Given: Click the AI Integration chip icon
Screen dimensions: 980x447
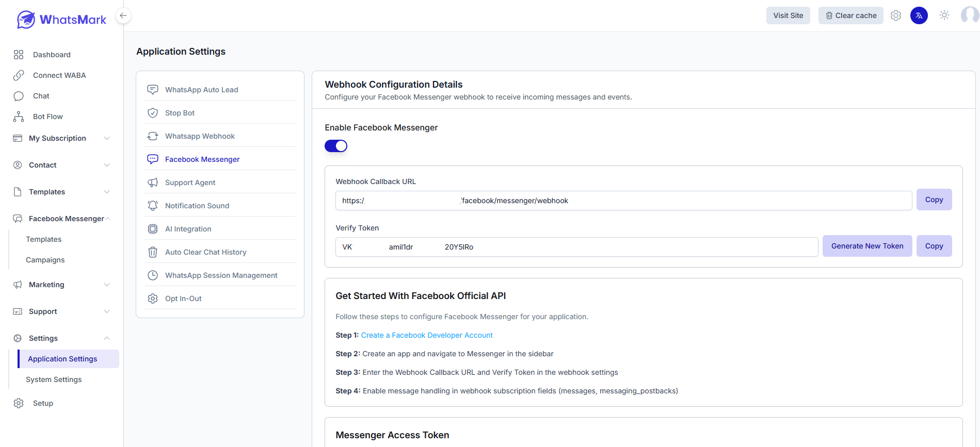Looking at the screenshot, I should click(x=153, y=229).
